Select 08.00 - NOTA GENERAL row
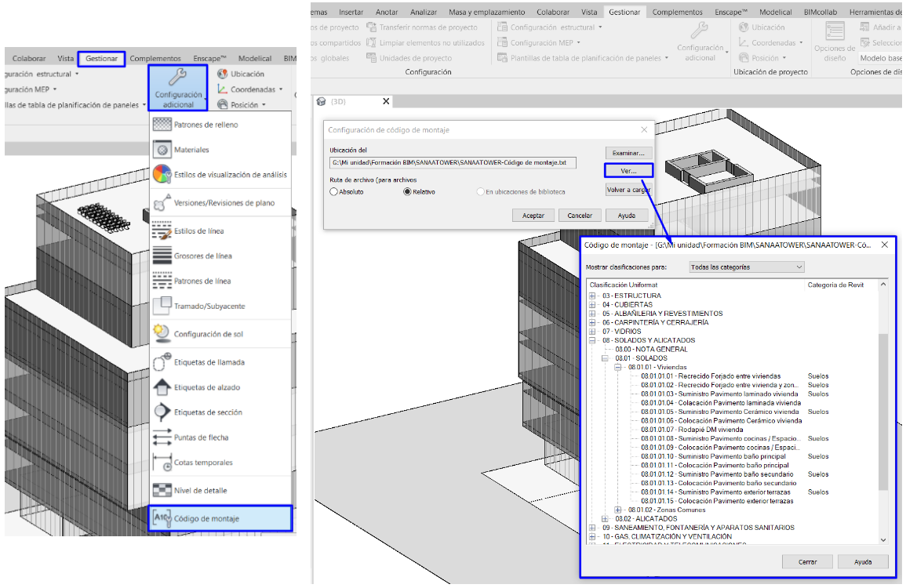The width and height of the screenshot is (906, 588). click(651, 350)
